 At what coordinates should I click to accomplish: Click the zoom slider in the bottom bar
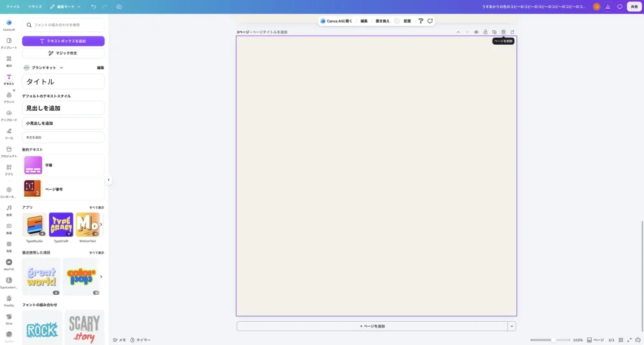[x=550, y=340]
